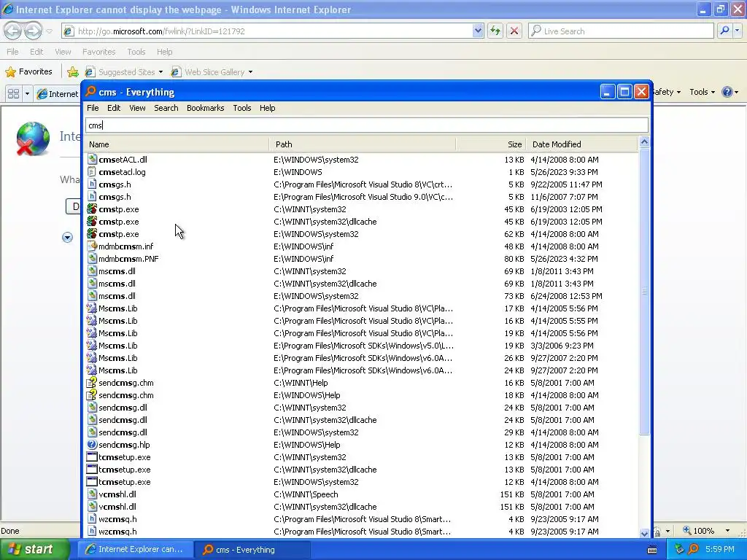Sort results by Size column header
The width and height of the screenshot is (747, 560).
point(491,144)
